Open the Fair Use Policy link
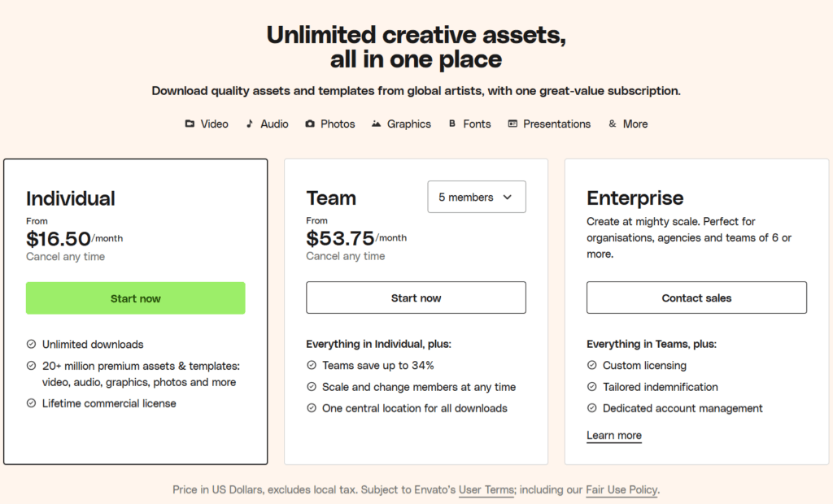 tap(621, 490)
